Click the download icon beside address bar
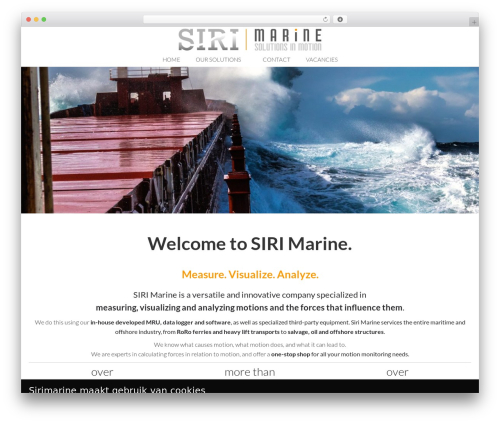The height and width of the screenshot is (423, 500). point(340,19)
